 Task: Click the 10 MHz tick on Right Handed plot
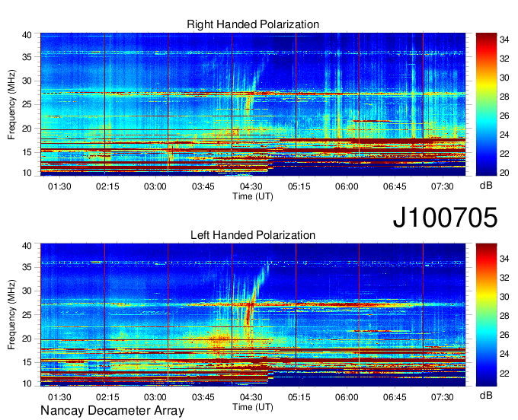tap(27, 173)
